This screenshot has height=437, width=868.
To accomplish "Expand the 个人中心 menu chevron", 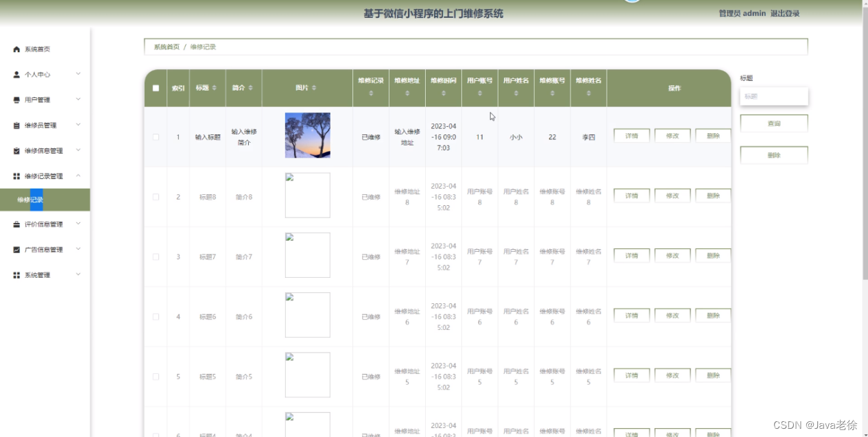I will tap(78, 74).
